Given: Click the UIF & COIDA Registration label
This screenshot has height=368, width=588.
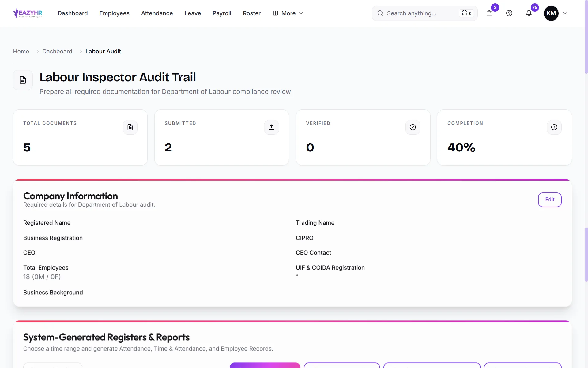Looking at the screenshot, I should click(330, 268).
